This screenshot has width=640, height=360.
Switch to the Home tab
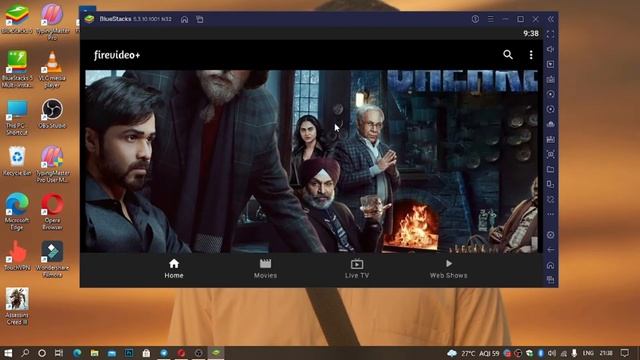point(174,269)
